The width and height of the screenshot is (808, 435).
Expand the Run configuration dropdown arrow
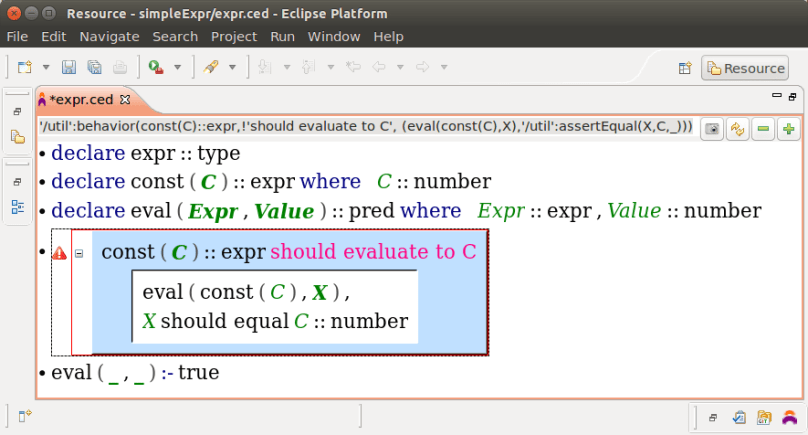coord(178,67)
